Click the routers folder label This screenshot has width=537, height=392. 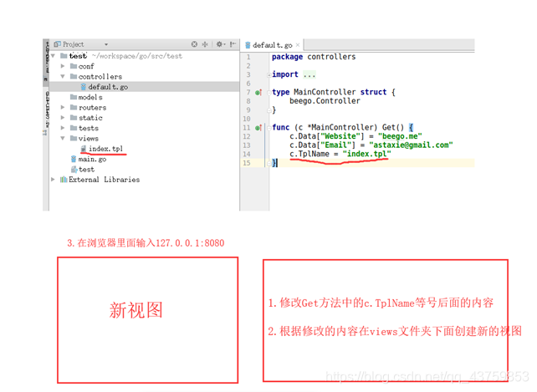click(93, 108)
